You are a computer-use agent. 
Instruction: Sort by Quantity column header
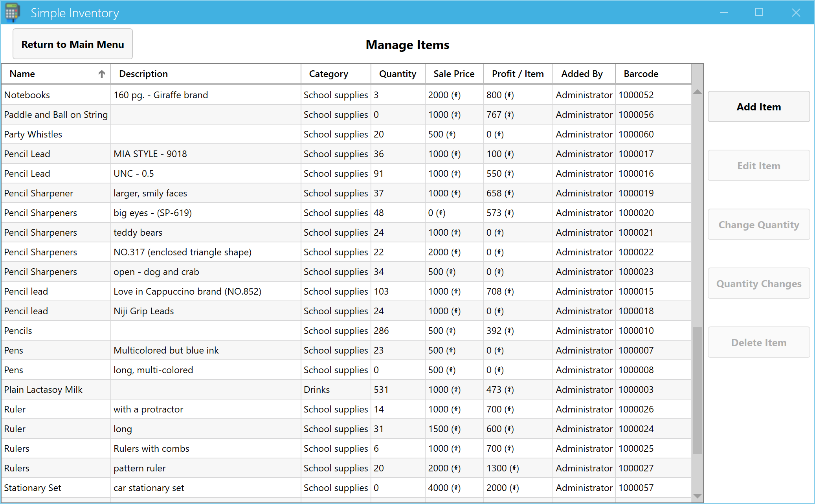coord(397,74)
